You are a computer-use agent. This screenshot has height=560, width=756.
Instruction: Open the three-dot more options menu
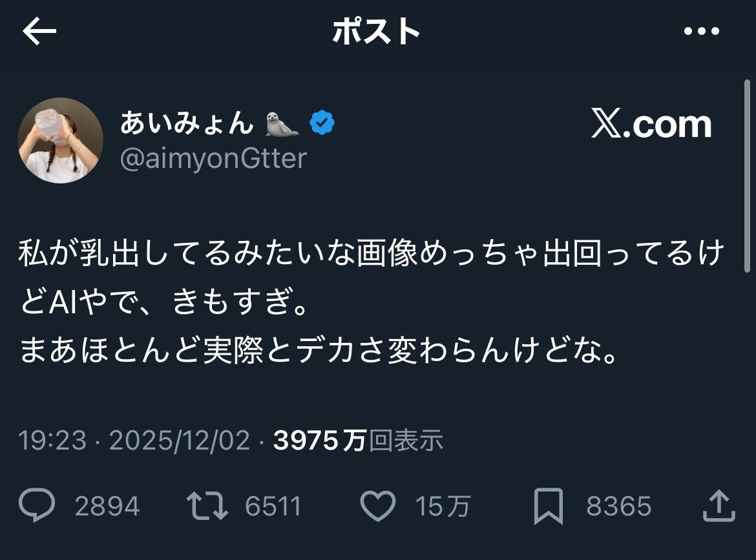point(701,32)
